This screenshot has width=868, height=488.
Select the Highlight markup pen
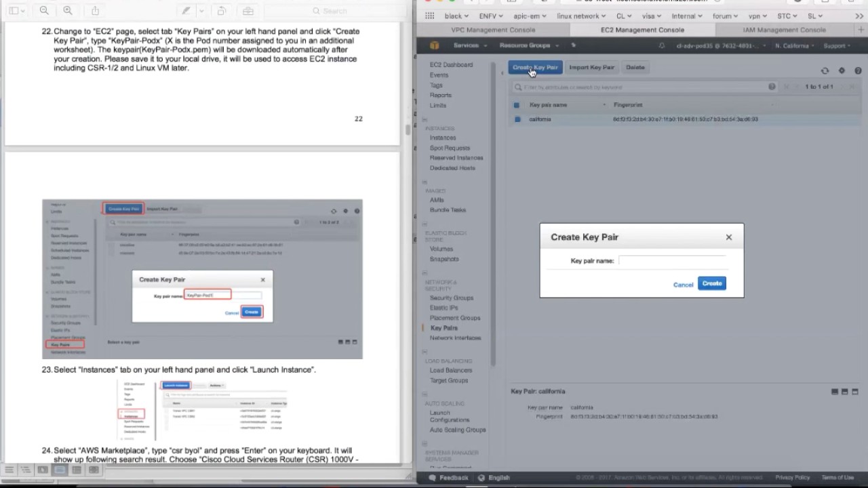(x=185, y=11)
